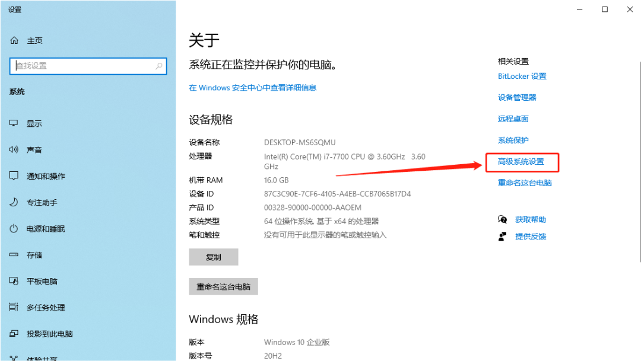Click 重命名这台电脑 link under related settings
The image size is (641, 364).
point(525,183)
